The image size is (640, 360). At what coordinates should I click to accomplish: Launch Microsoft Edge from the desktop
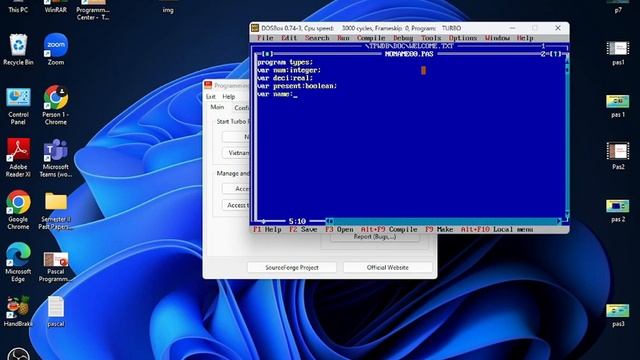[x=18, y=262]
